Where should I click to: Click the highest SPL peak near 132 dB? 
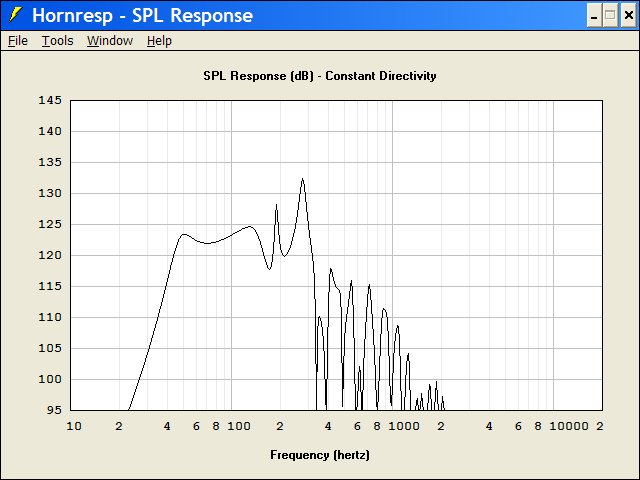302,179
